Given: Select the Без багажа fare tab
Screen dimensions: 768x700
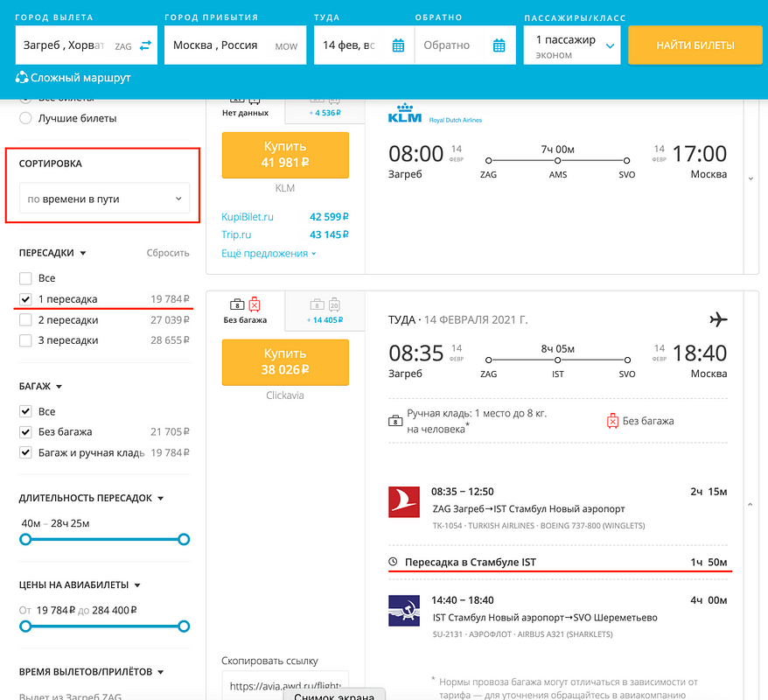Looking at the screenshot, I should 245,311.
